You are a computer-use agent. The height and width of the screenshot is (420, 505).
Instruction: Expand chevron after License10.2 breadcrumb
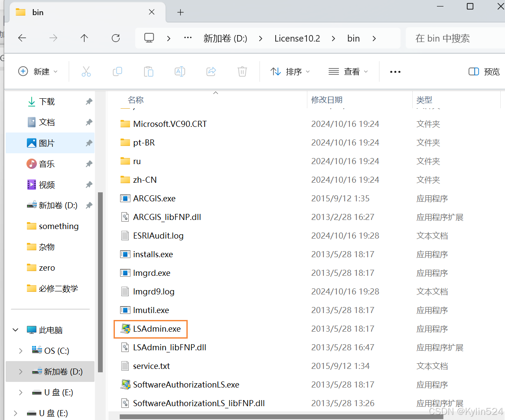334,39
